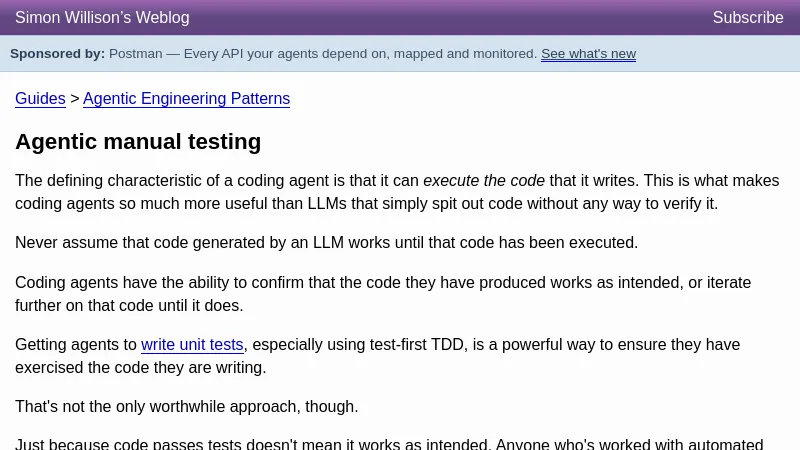The width and height of the screenshot is (800, 450).
Task: Follow the "See what's new" sponsor link
Action: pyautogui.click(x=588, y=54)
